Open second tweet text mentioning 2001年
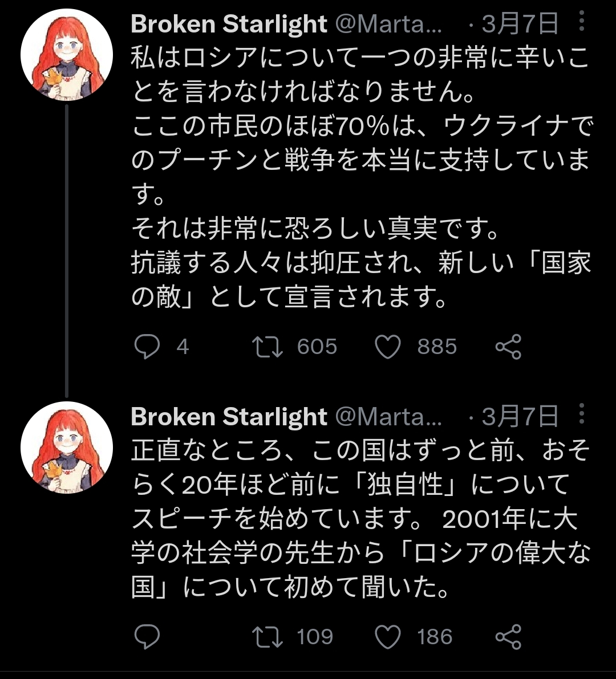Screen dimensions: 616x679 tap(361, 518)
